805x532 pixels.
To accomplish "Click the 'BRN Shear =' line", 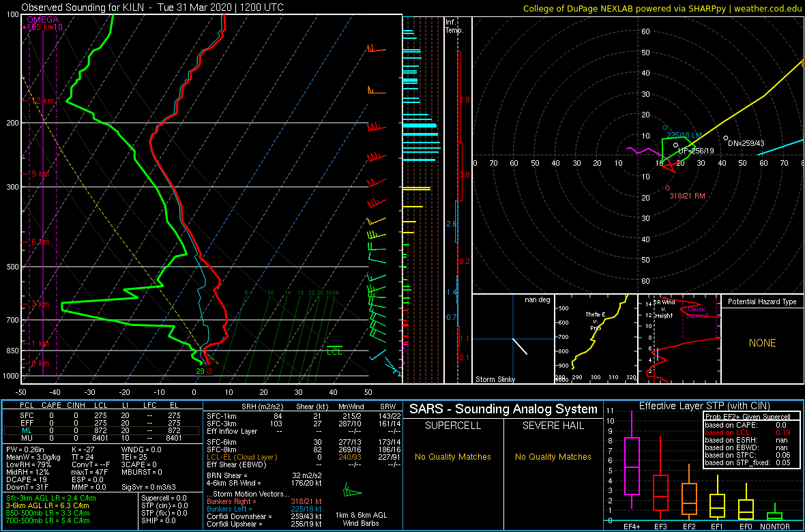I will click(264, 475).
